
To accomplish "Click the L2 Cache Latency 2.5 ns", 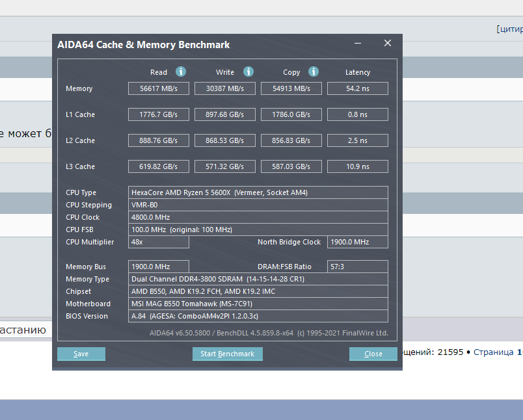I will (x=358, y=140).
